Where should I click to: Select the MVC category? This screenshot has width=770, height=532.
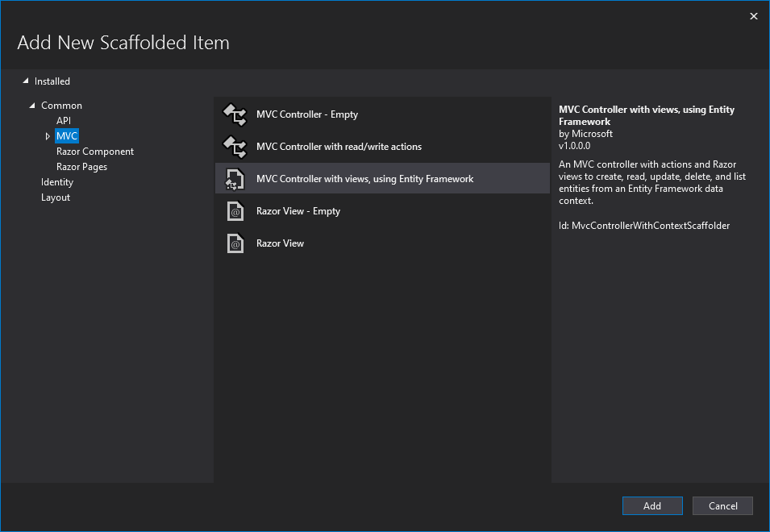click(x=67, y=136)
